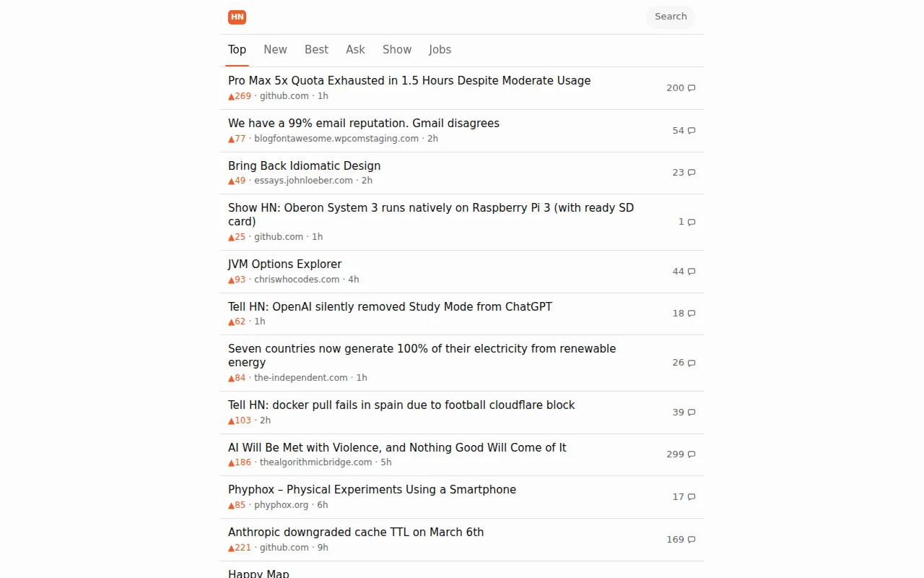The height and width of the screenshot is (578, 924).
Task: Upvote arrow on Phyphox story
Action: (x=232, y=505)
